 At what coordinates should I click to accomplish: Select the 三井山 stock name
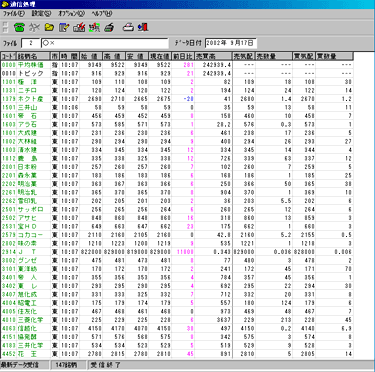(x=27, y=107)
